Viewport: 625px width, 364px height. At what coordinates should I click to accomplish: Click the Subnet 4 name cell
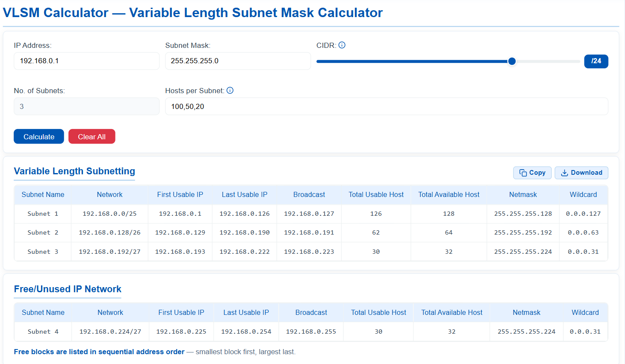tap(43, 332)
